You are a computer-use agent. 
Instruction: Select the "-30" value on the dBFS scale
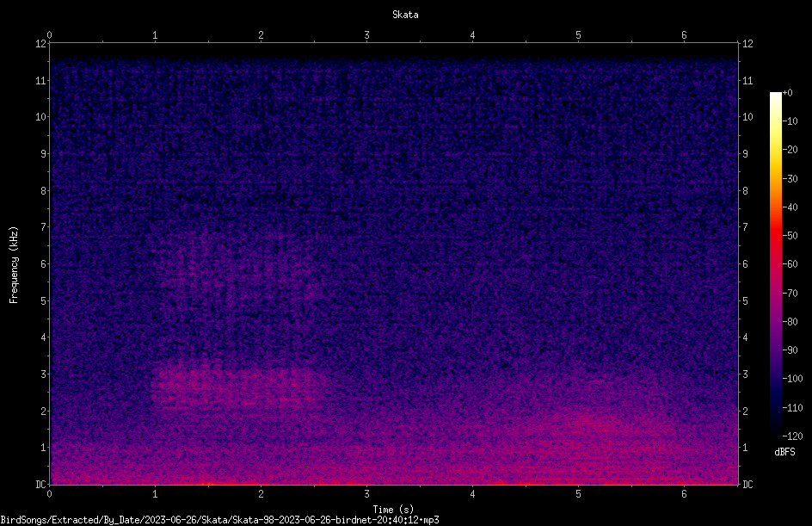coord(790,179)
